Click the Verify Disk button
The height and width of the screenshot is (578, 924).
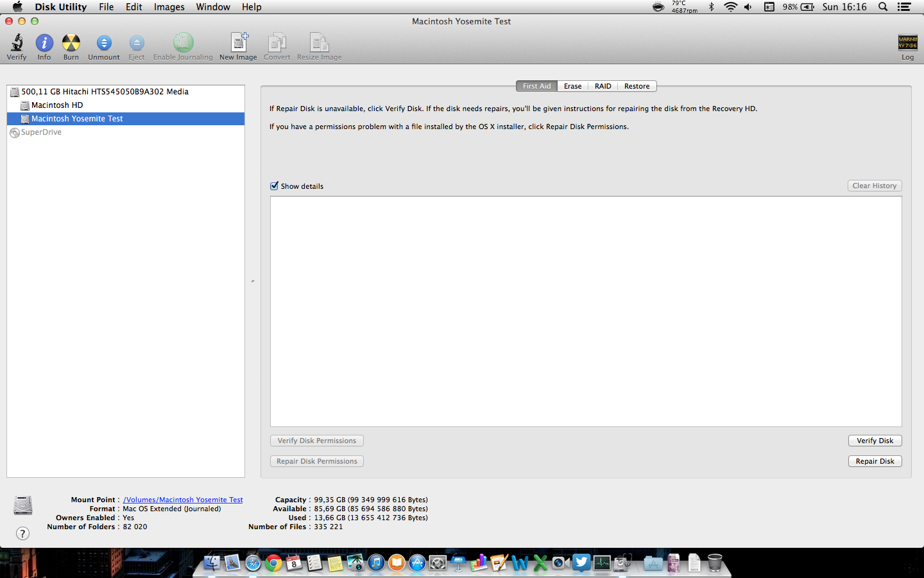[875, 441]
